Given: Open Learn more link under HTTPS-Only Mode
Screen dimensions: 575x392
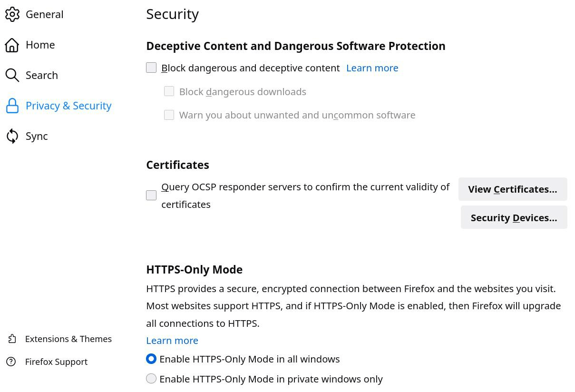Looking at the screenshot, I should (172, 340).
